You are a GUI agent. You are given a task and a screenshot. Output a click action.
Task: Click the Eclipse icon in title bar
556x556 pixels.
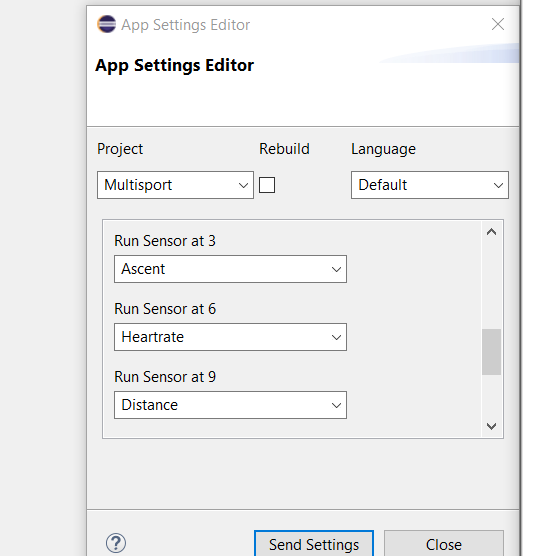(106, 24)
